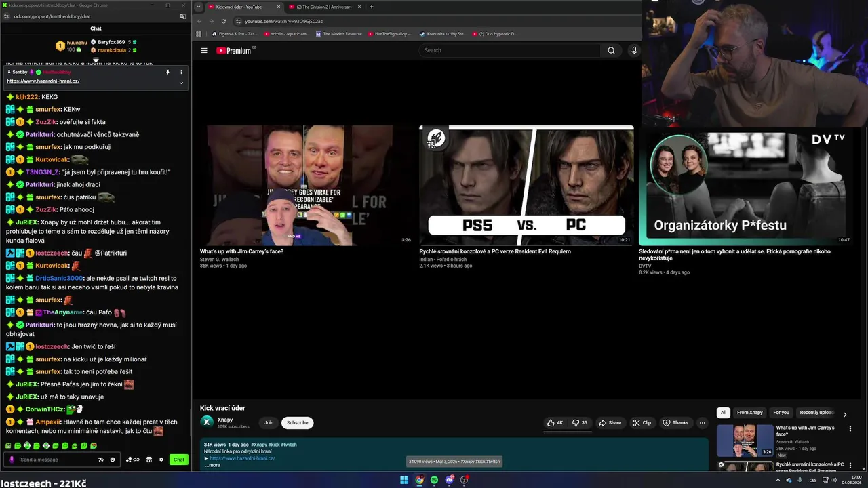Click the #Xnapy hashtag in description
Image resolution: width=868 pixels, height=488 pixels.
pos(259,445)
